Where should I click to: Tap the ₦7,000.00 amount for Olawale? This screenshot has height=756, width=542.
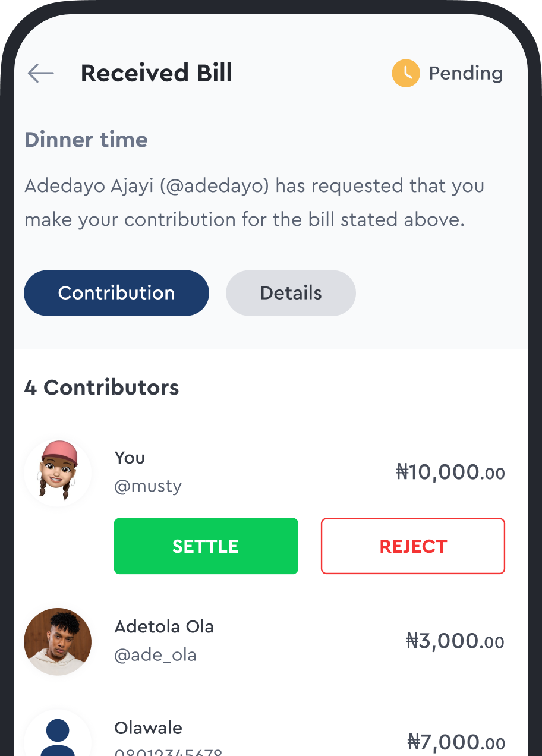456,742
